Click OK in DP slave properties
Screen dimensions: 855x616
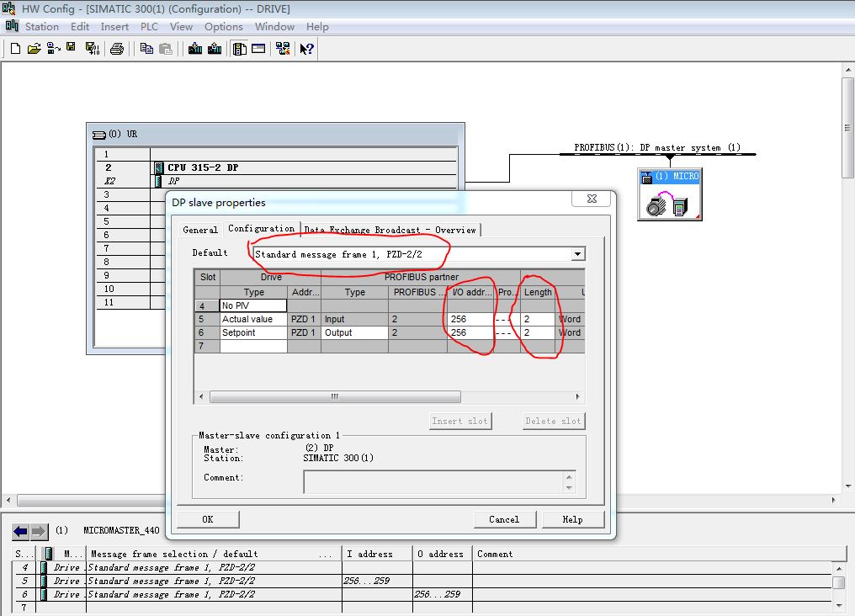click(x=208, y=519)
